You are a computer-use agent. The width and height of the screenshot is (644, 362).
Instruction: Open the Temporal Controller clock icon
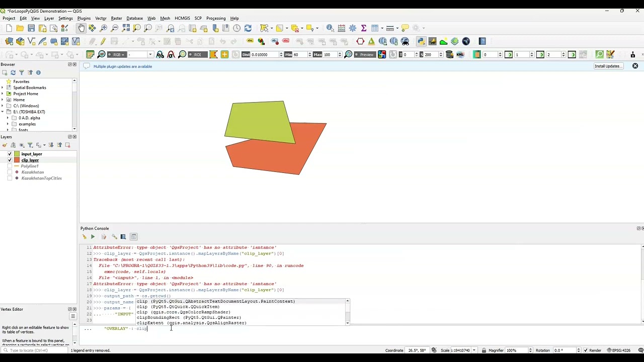coord(237,28)
